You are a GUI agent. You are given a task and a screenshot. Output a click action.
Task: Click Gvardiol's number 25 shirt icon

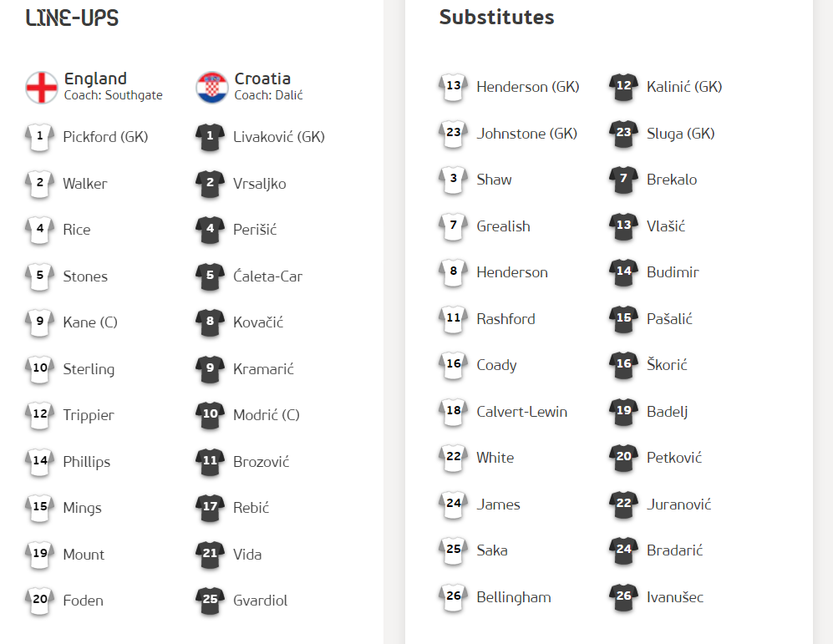tap(211, 601)
